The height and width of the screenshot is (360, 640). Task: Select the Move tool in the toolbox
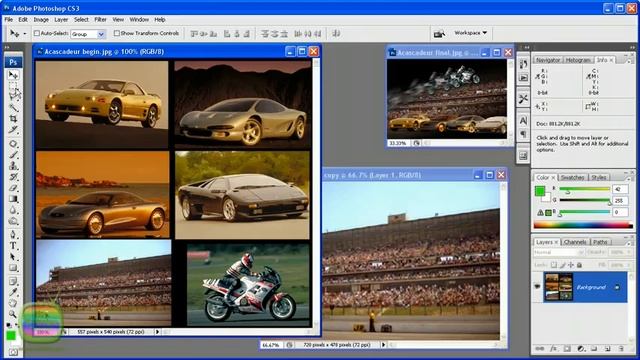[x=13, y=75]
